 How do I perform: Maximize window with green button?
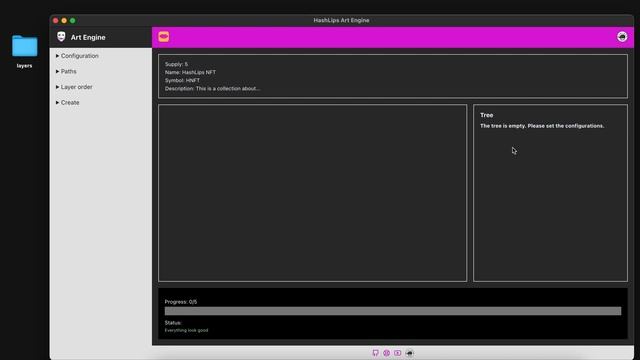click(x=73, y=20)
